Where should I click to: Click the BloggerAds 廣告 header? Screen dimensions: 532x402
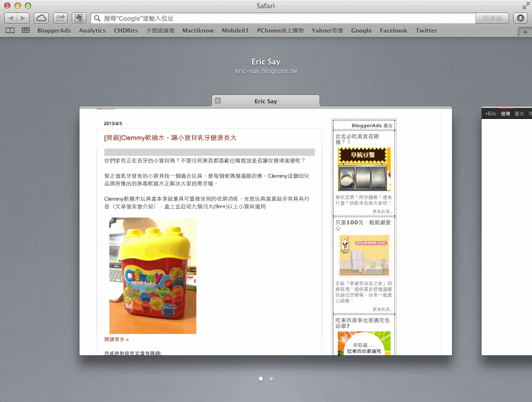click(372, 126)
